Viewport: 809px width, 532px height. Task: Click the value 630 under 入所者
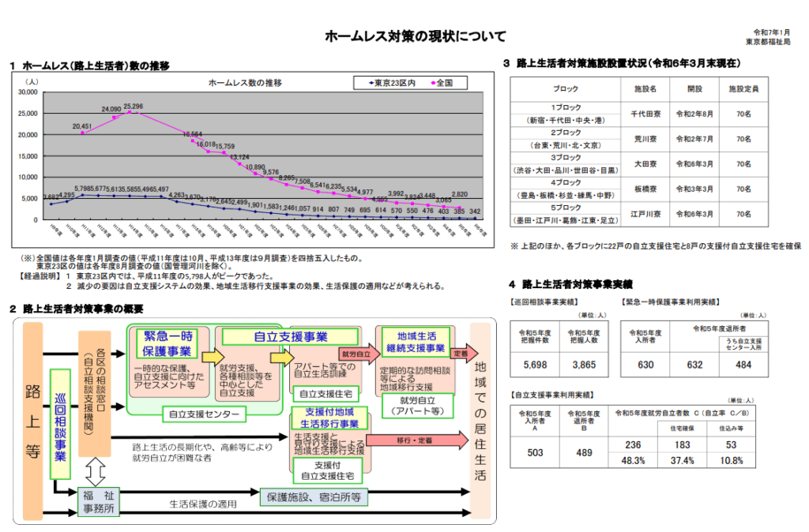[645, 365]
